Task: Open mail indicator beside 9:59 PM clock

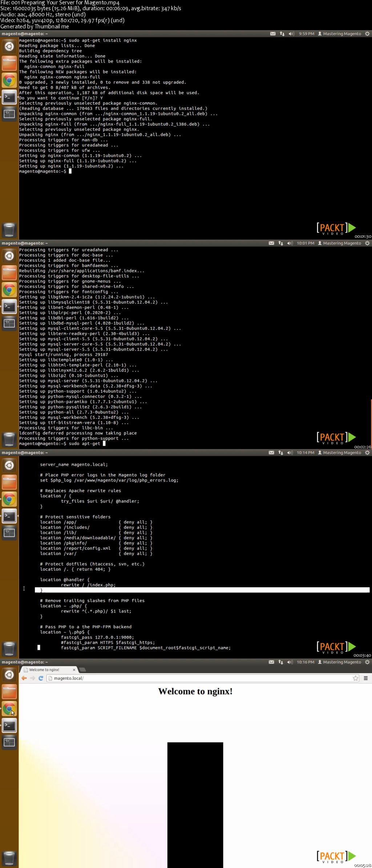Action: (273, 34)
